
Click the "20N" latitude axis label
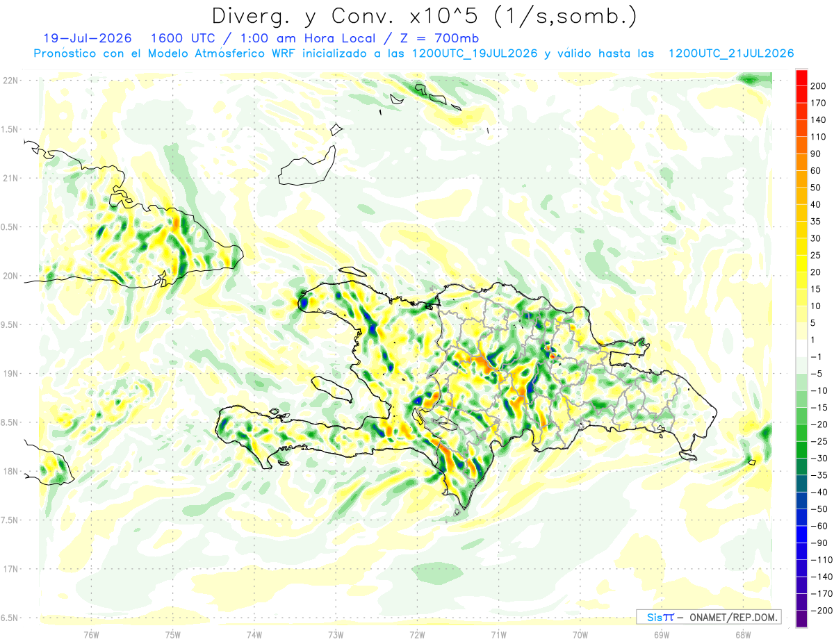[x=10, y=276]
